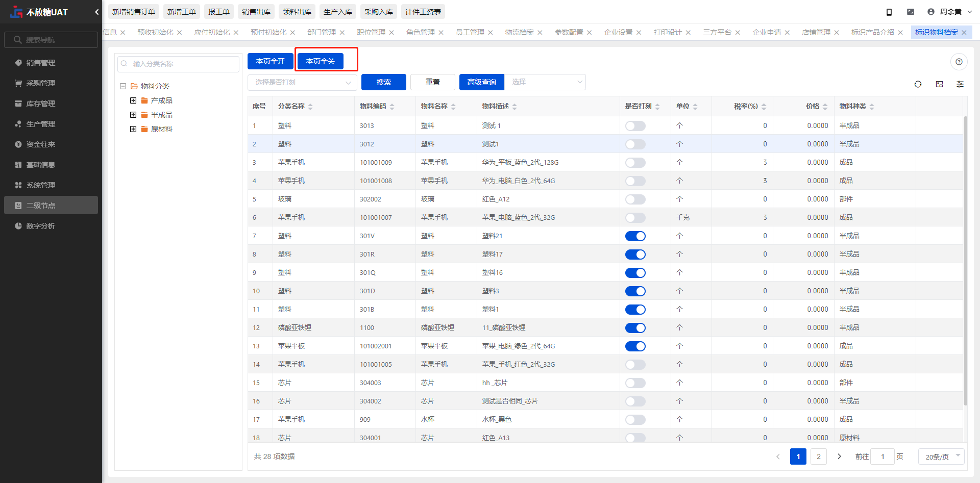
Task: Collapse the 物料分类 root node
Action: (x=123, y=86)
